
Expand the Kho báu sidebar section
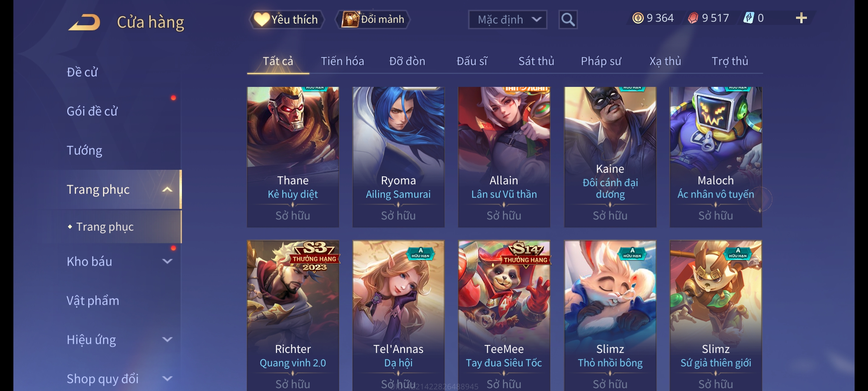[167, 261]
